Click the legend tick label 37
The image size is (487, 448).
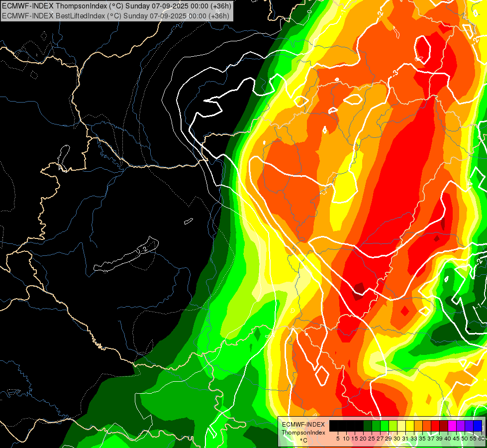click(431, 439)
